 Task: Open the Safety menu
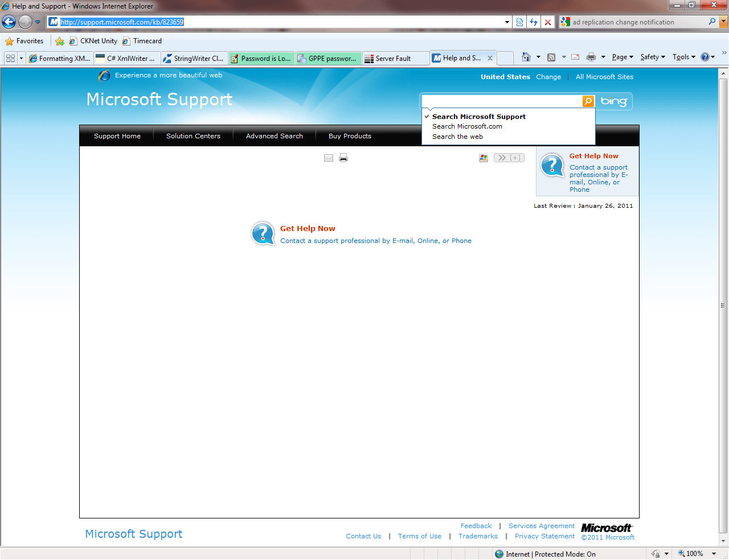click(653, 57)
